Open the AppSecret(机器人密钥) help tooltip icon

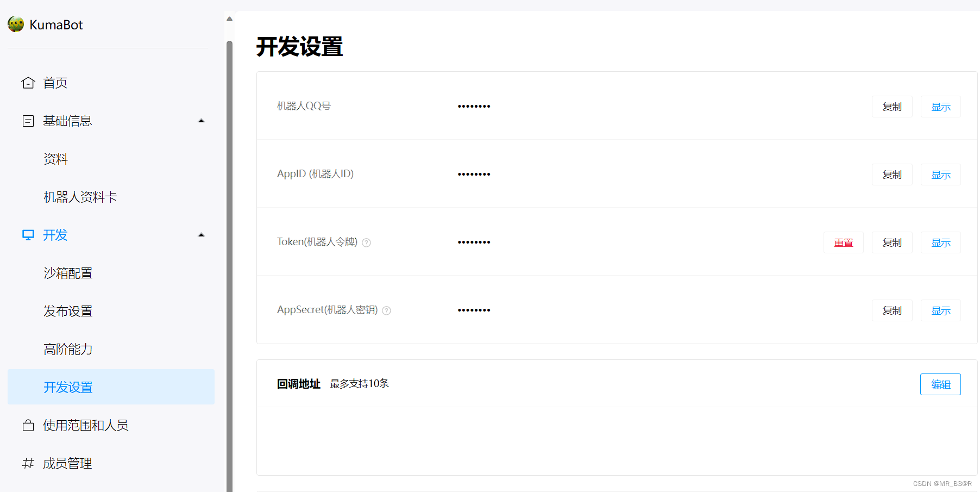[386, 310]
